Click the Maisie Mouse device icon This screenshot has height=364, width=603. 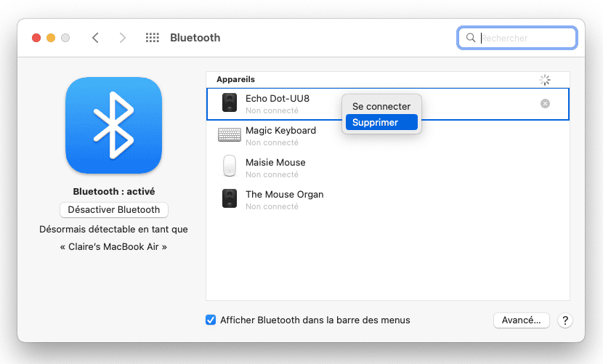(x=230, y=166)
